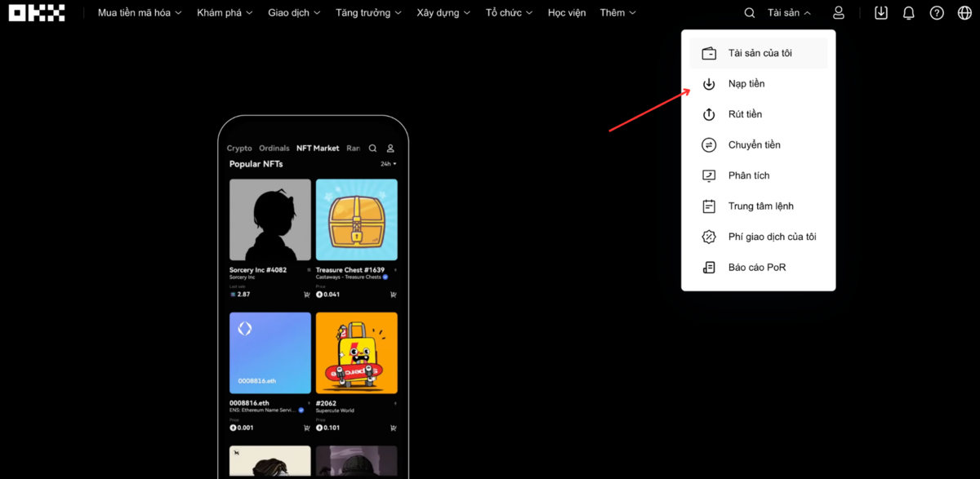The width and height of the screenshot is (980, 479).
Task: Click the withdraw icon beside Rút tiền
Action: [x=709, y=114]
